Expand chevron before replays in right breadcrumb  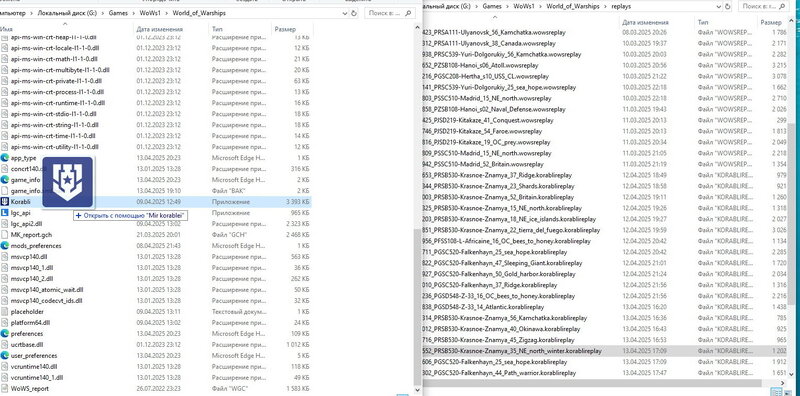point(607,6)
